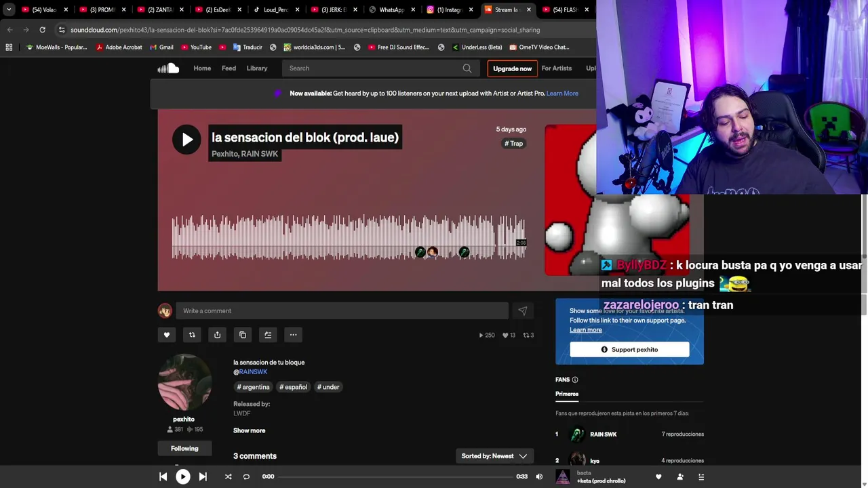Click the Write a comment field

click(342, 311)
